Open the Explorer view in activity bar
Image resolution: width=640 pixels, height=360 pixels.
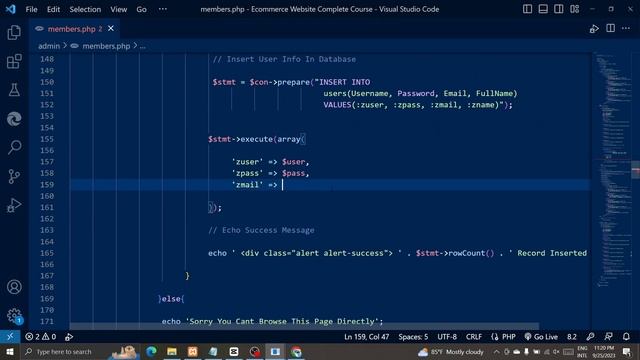14,32
